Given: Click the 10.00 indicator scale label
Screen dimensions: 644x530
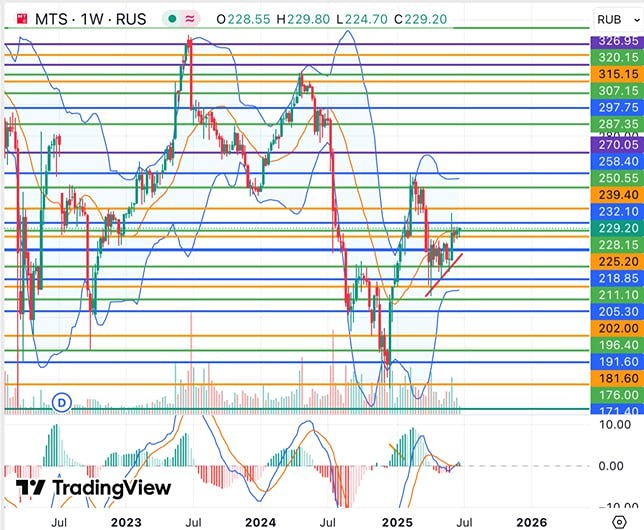Looking at the screenshot, I should tap(615, 424).
